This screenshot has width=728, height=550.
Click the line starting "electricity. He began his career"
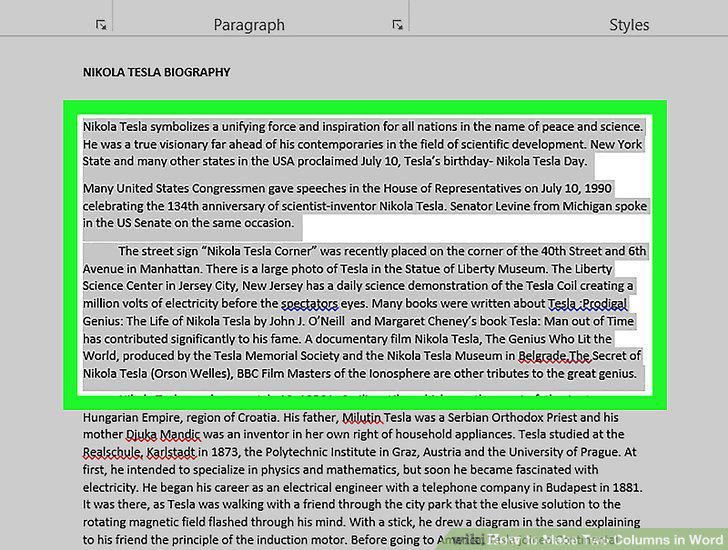[362, 488]
